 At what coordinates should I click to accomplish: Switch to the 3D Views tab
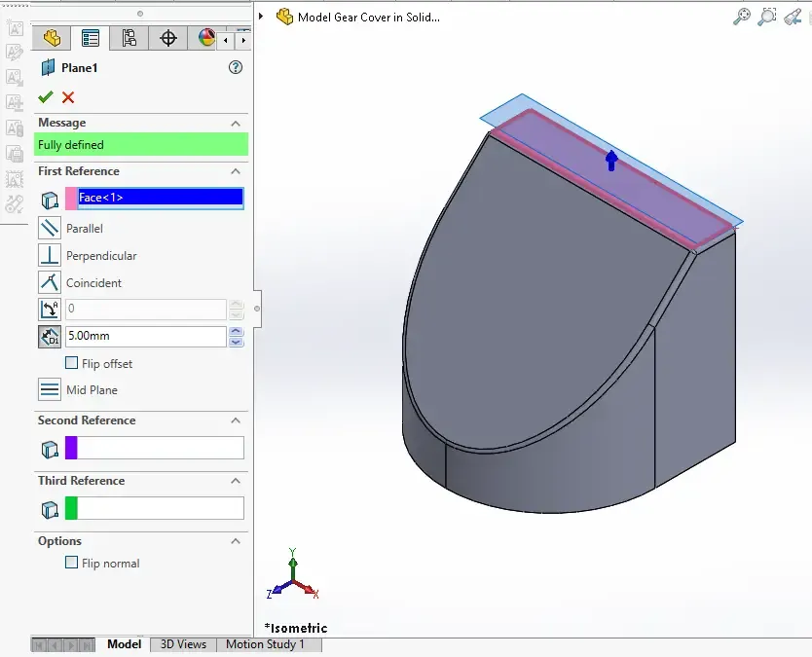point(183,644)
